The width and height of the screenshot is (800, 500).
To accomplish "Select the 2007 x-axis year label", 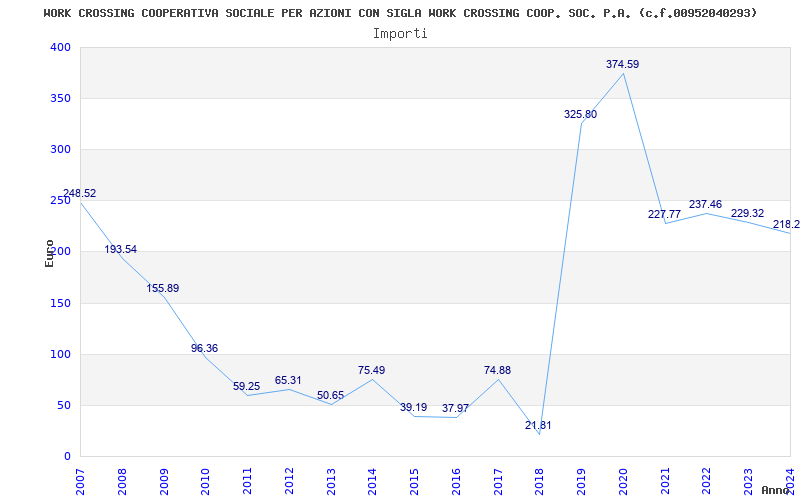I will tap(80, 481).
